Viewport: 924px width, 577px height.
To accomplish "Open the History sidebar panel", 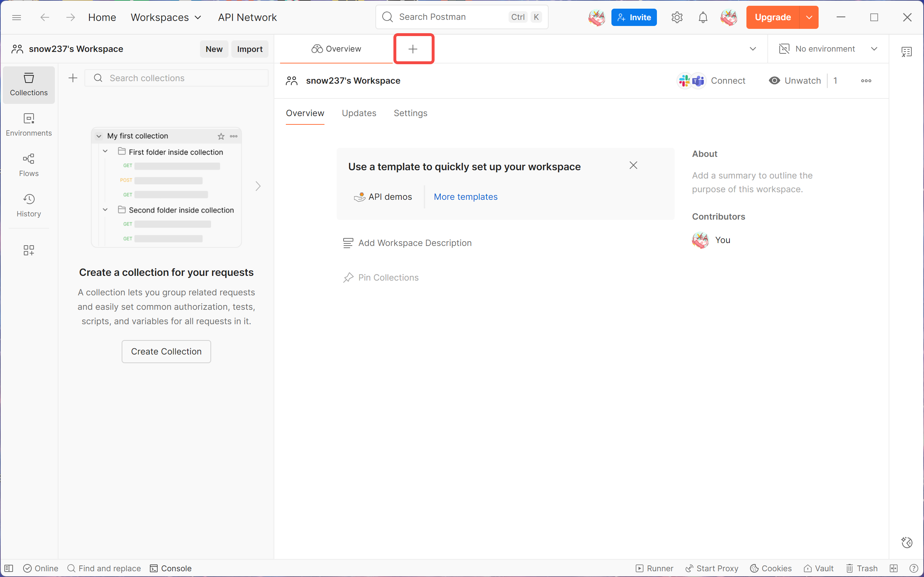I will pos(29,205).
